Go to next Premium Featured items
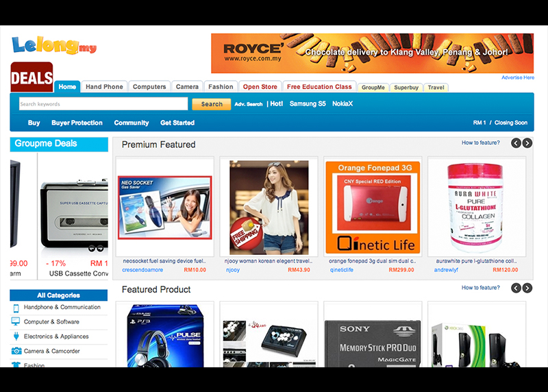548x392 pixels. pos(526,143)
